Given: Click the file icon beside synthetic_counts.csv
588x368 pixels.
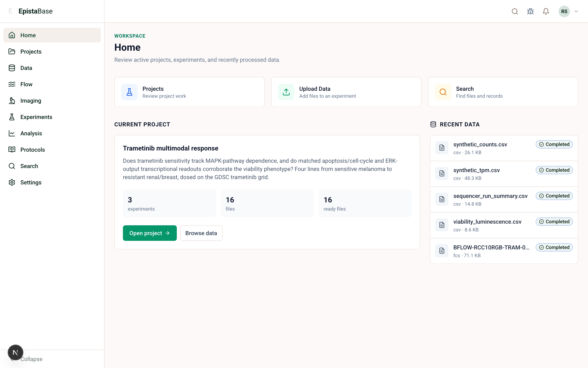Looking at the screenshot, I should coord(442,148).
